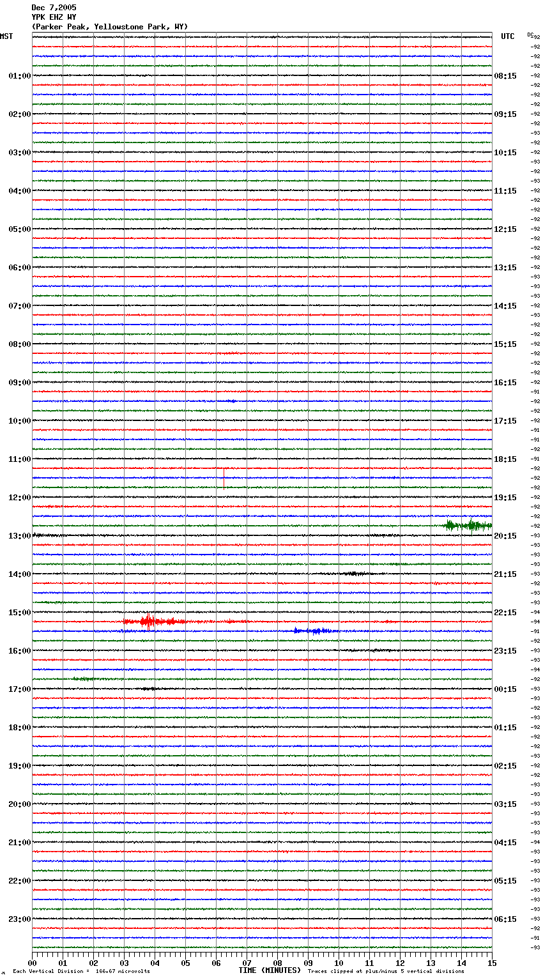Click the UTC label '01:15'
The height and width of the screenshot is (980, 543).
505,728
